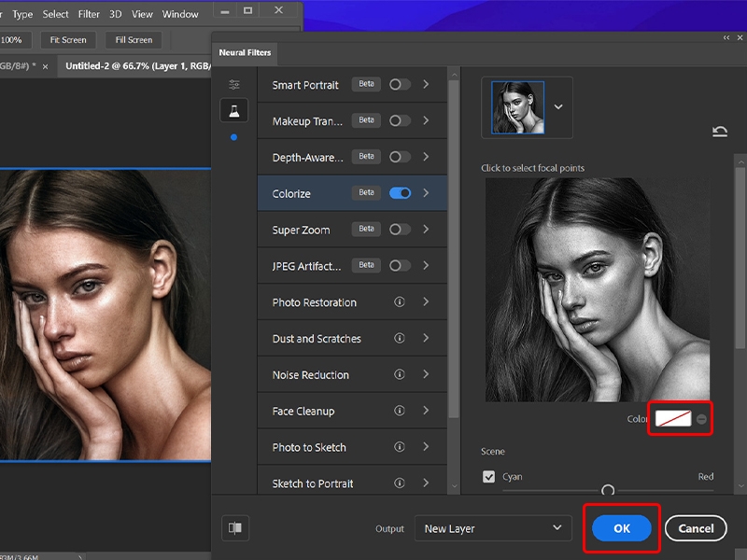The width and height of the screenshot is (747, 560).
Task: Click the info icon next to Photo Restoration
Action: 400,301
